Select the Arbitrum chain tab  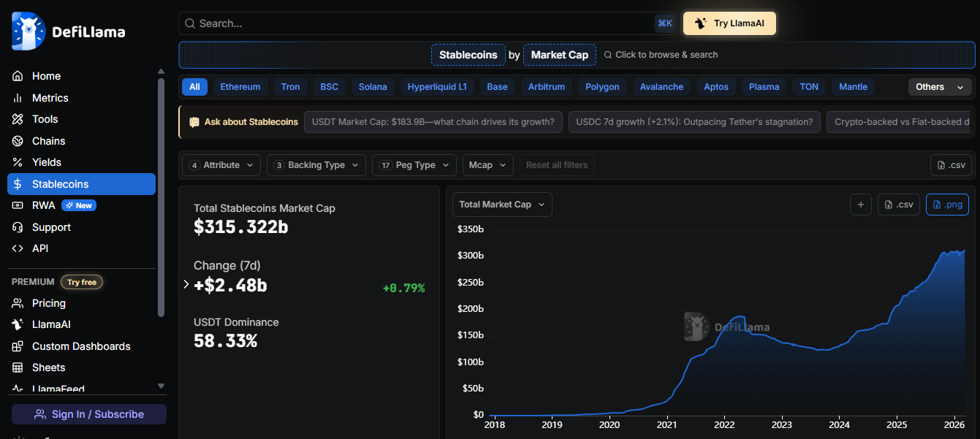(547, 87)
